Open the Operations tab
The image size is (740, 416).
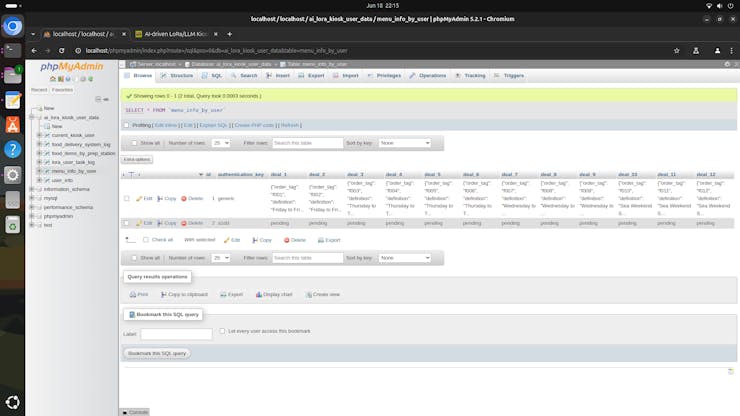coord(428,76)
